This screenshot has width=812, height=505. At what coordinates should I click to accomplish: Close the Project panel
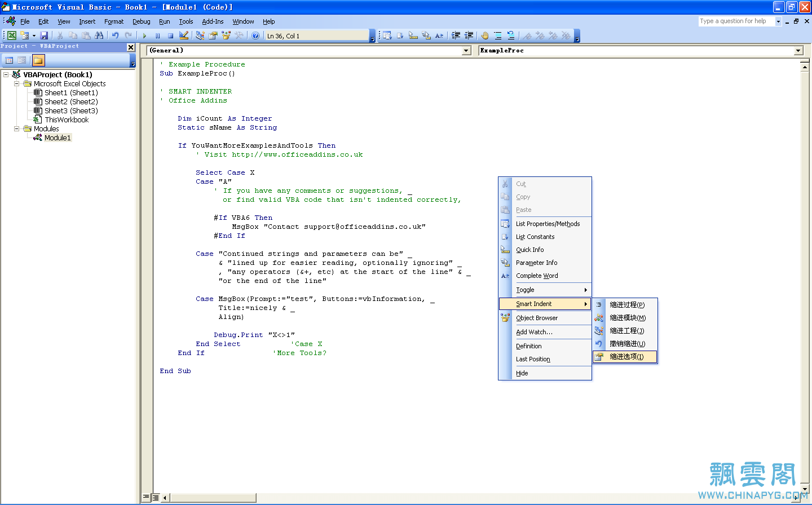(x=131, y=47)
